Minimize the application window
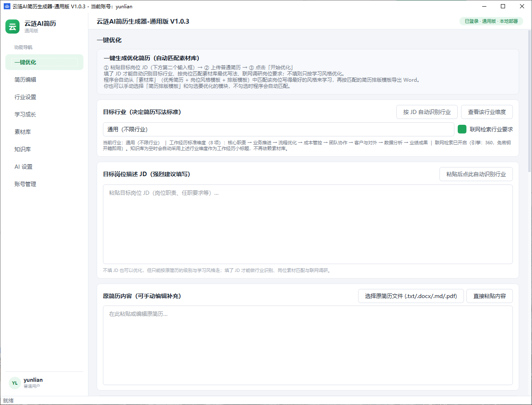The width and height of the screenshot is (532, 405). (484, 6)
